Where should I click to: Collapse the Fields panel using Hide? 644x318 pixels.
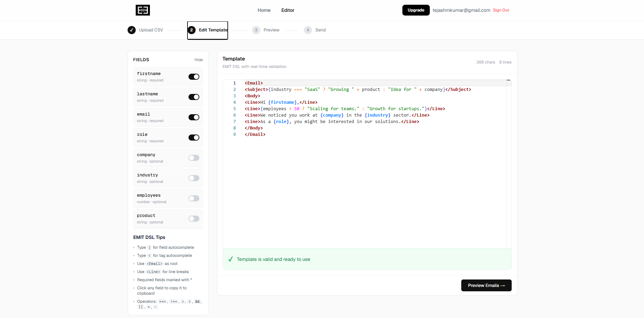coord(199,59)
